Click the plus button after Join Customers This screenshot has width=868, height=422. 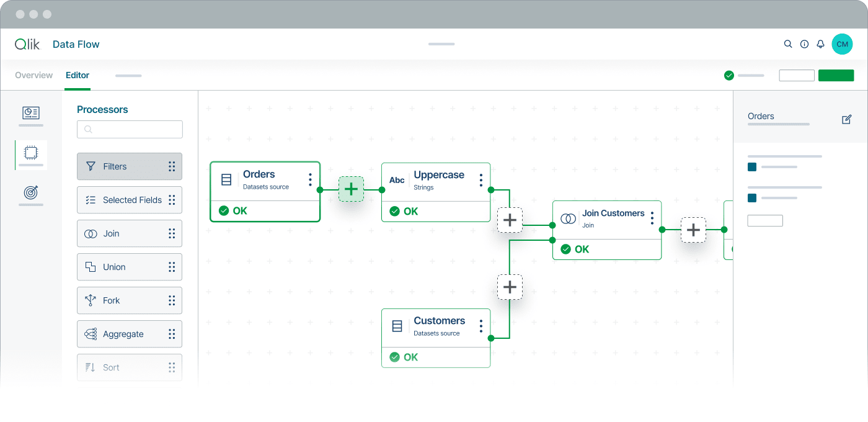[x=693, y=230]
